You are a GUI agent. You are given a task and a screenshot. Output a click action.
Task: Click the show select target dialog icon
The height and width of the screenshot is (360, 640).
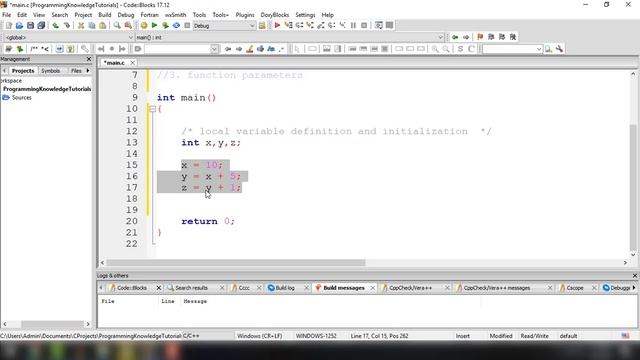tap(262, 25)
